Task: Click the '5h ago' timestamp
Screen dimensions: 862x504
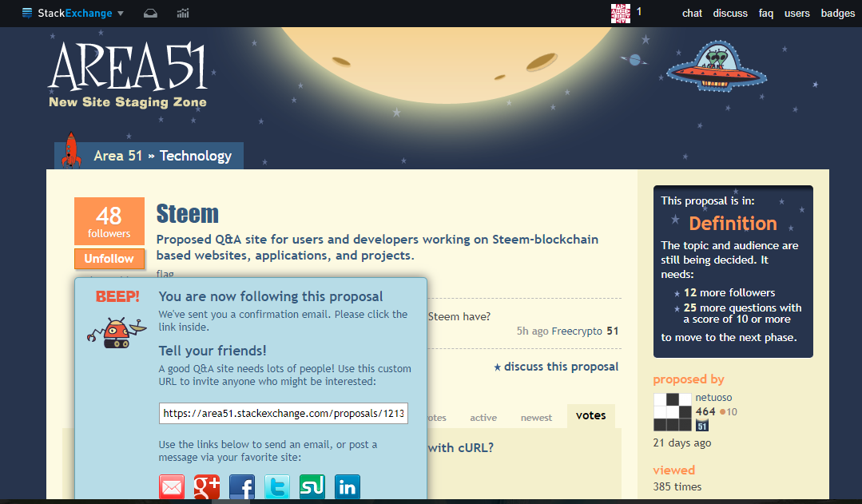Action: click(532, 331)
